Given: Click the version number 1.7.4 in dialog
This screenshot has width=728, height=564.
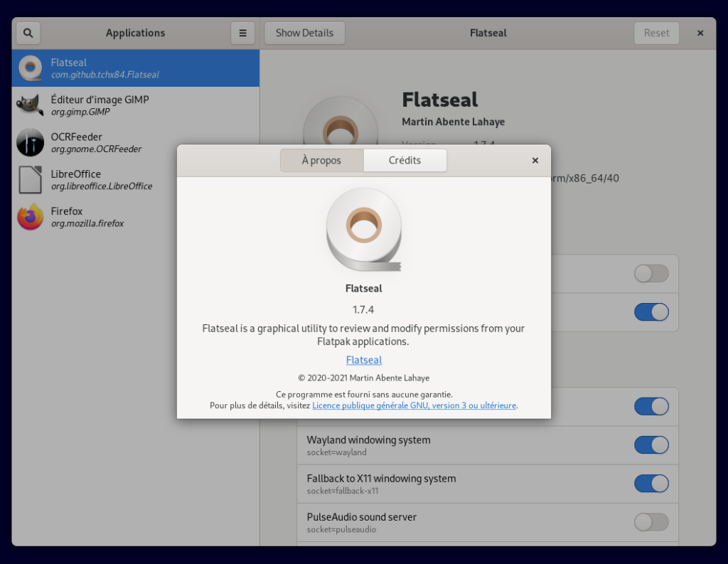Looking at the screenshot, I should (363, 310).
